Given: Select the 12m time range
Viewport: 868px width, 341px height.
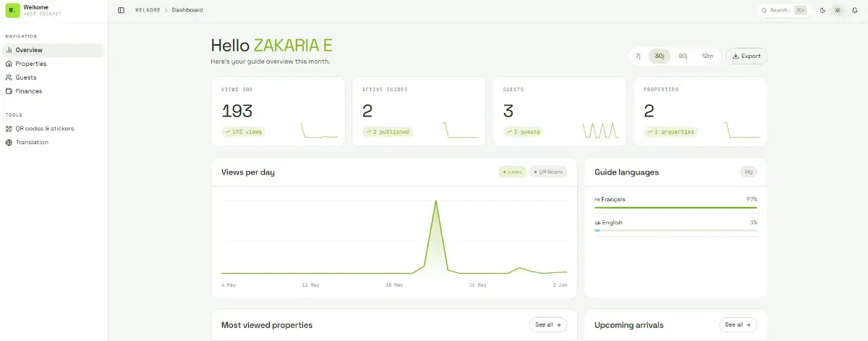Looking at the screenshot, I should coord(707,56).
